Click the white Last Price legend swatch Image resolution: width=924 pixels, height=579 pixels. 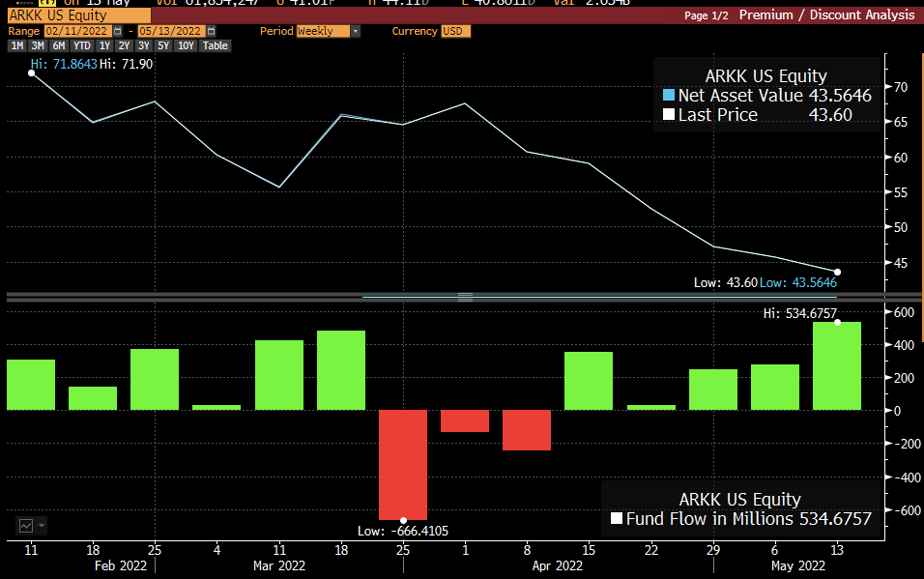[668, 114]
